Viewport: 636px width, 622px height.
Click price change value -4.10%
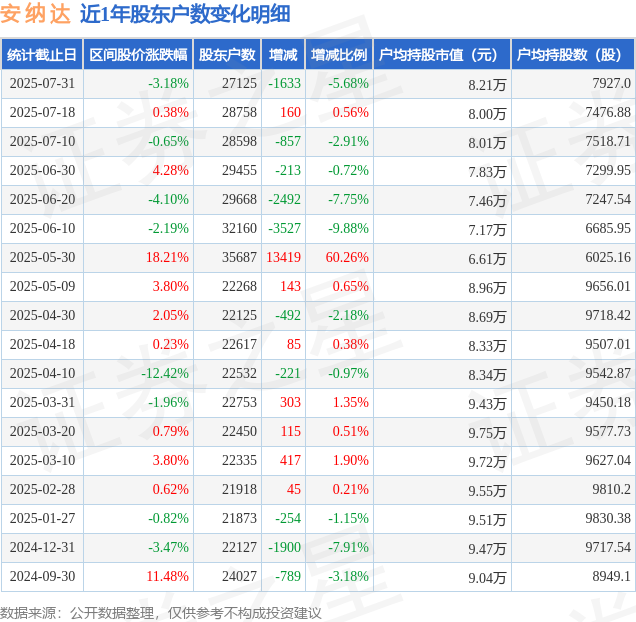(x=168, y=199)
